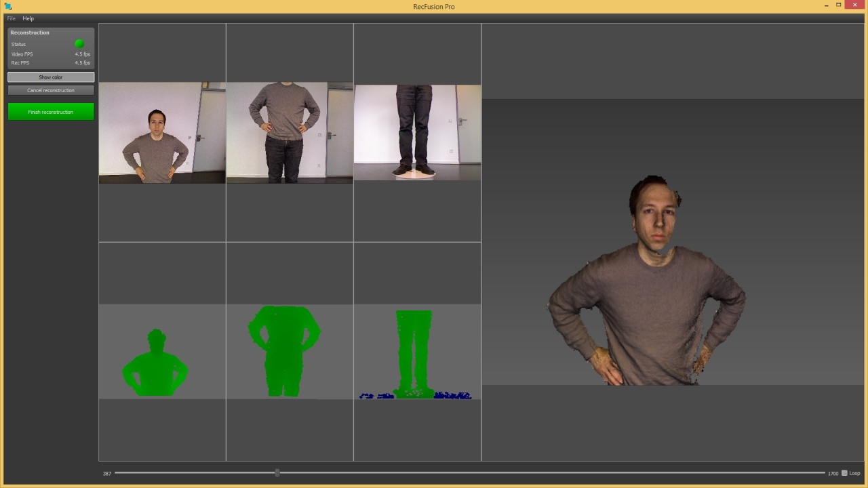Click Cancel reconstruction button
868x488 pixels.
(51, 90)
